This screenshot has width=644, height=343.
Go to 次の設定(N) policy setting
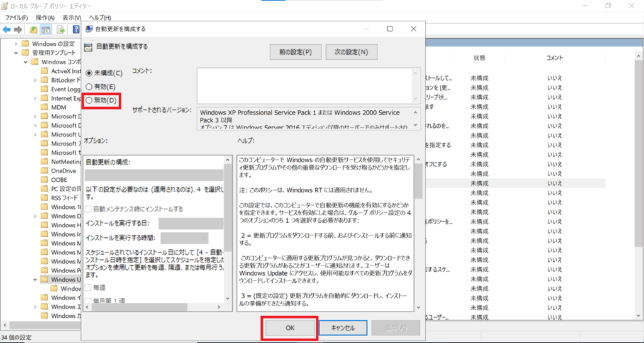click(351, 52)
